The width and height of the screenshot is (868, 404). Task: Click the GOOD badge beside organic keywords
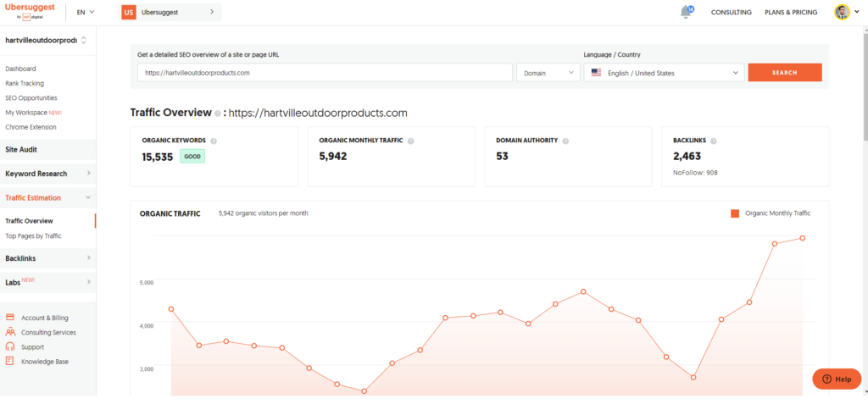point(192,157)
